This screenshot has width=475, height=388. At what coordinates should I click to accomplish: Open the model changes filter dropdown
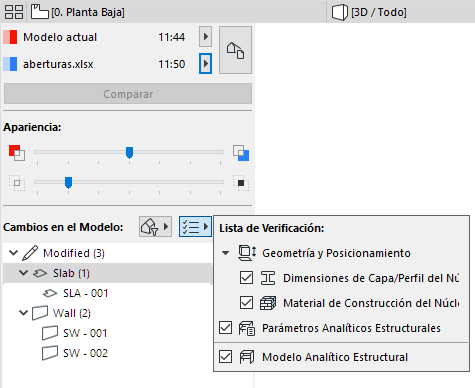(155, 227)
